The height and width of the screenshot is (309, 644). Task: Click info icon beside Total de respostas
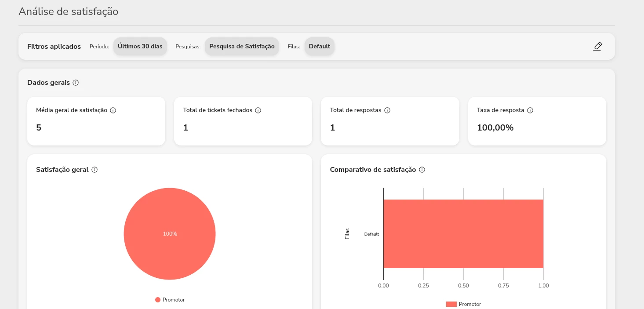pyautogui.click(x=387, y=110)
